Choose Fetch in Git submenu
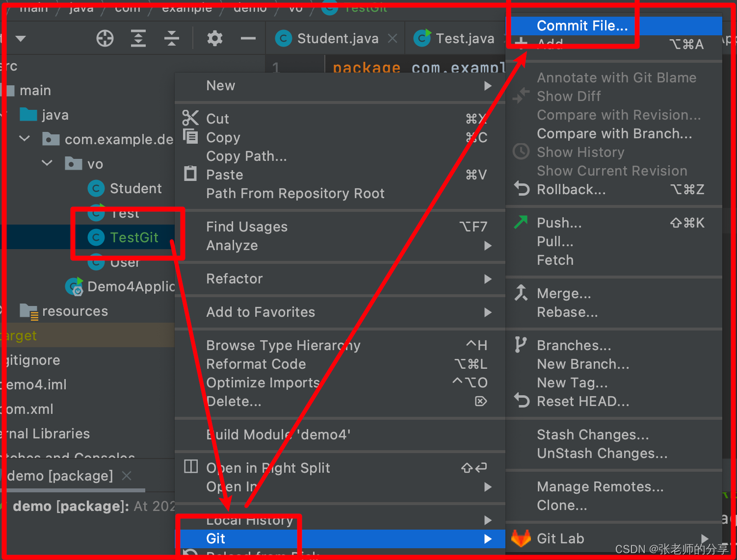The height and width of the screenshot is (560, 737). coord(614,260)
